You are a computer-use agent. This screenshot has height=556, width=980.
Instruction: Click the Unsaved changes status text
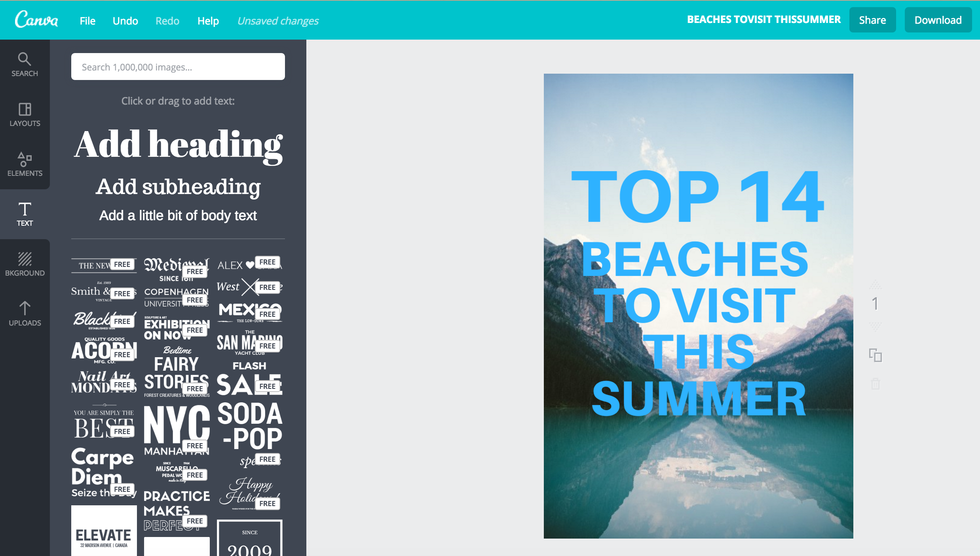click(x=278, y=21)
